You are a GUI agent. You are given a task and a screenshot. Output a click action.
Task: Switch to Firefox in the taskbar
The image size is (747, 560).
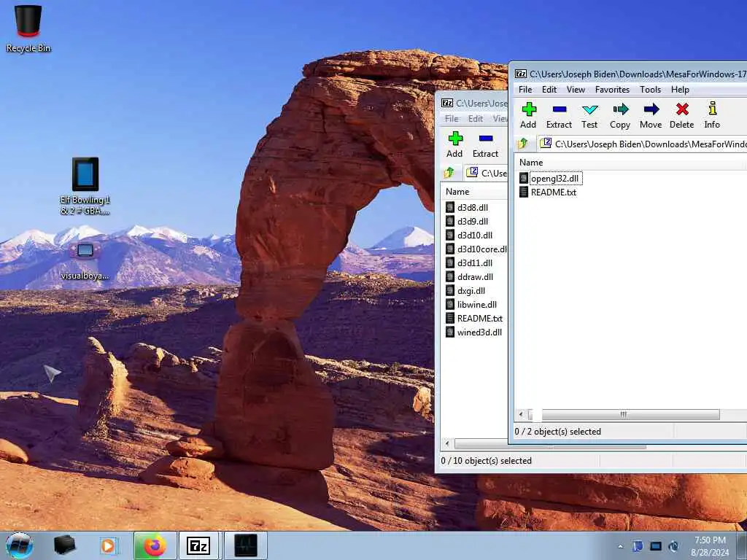pos(155,545)
